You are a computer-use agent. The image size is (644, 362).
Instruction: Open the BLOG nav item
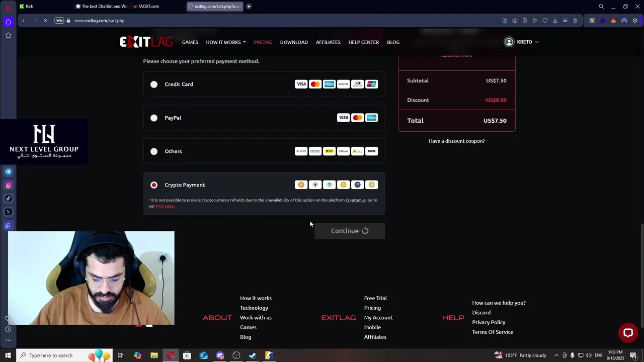[x=393, y=42]
